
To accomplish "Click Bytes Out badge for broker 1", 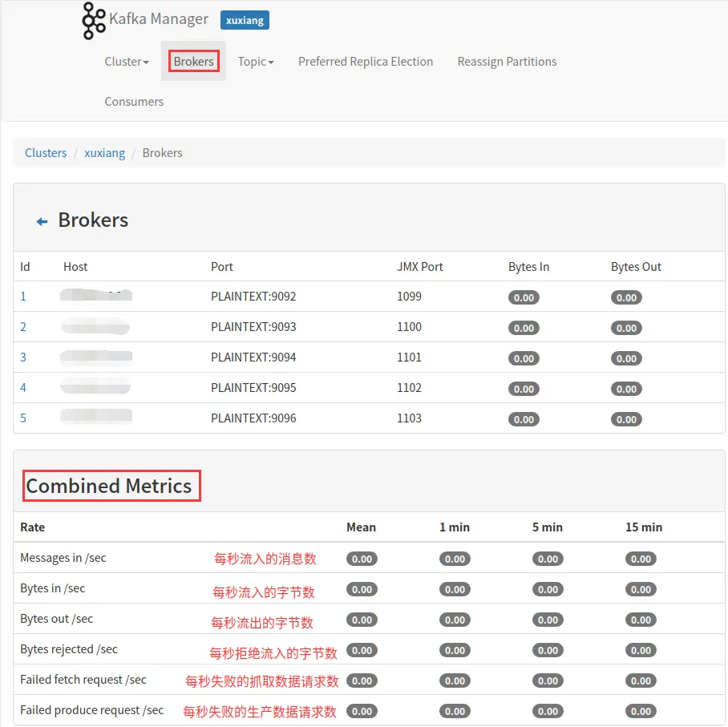I will (626, 297).
